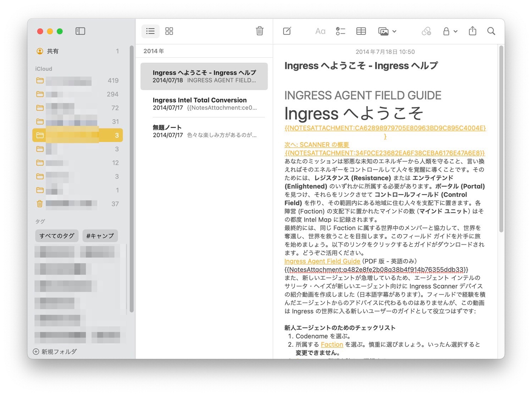Click the sidebar vertical scrollbar

click(x=132, y=179)
